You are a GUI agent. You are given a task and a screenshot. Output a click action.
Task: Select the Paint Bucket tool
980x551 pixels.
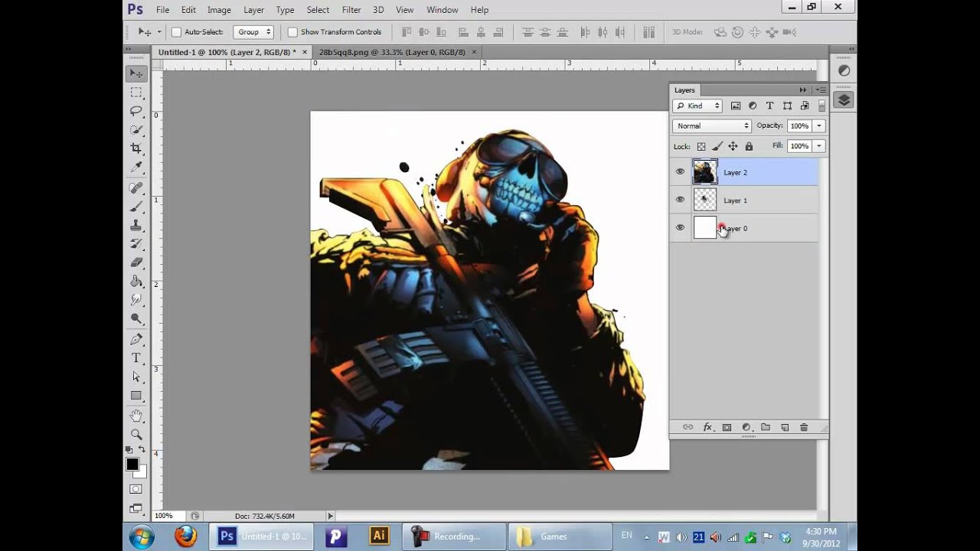click(x=136, y=281)
